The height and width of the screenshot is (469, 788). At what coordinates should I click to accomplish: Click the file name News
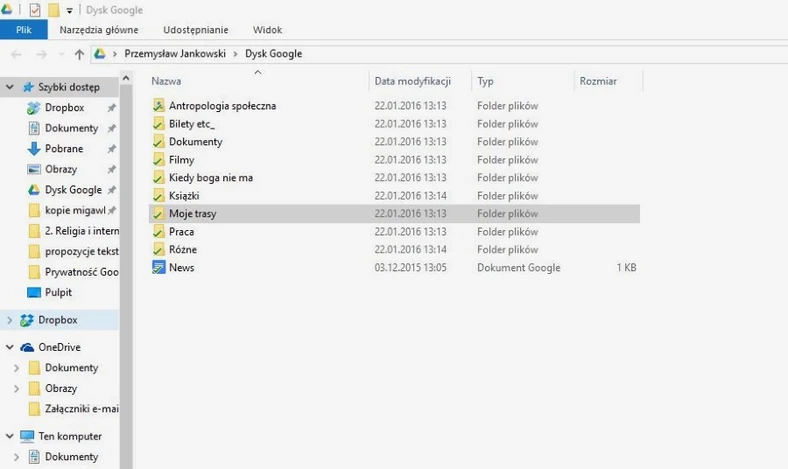click(181, 267)
